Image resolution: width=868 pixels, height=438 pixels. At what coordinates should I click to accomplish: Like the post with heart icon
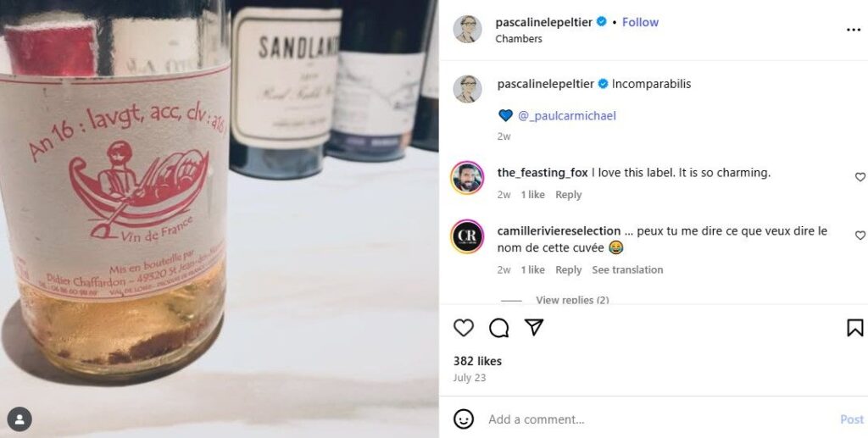click(x=464, y=328)
